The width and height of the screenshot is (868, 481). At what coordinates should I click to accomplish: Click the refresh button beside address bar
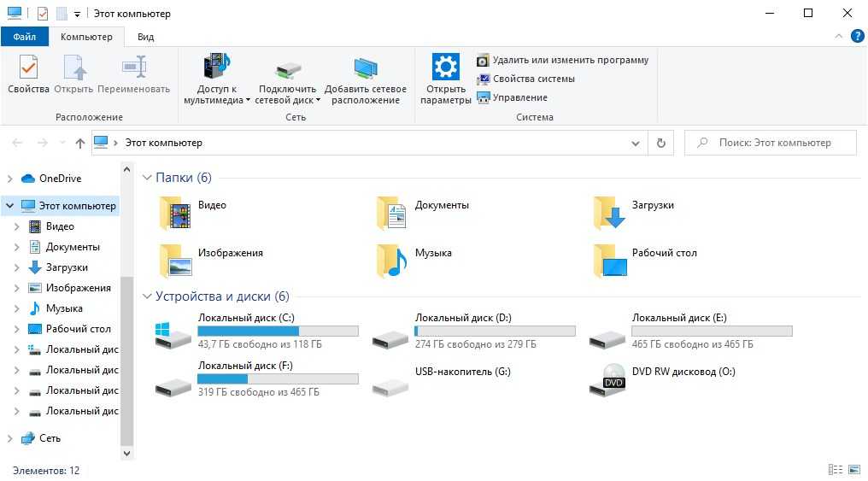[x=660, y=143]
